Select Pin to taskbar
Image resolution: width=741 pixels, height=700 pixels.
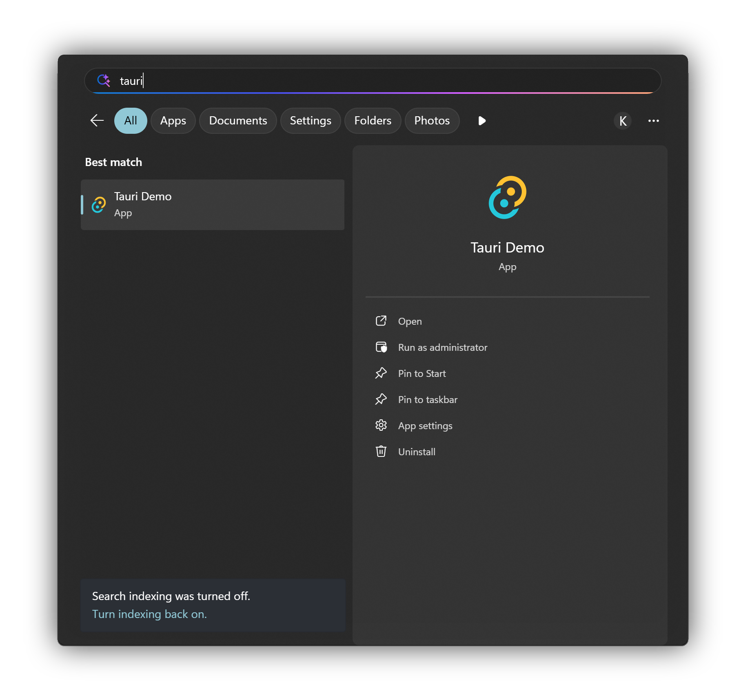[x=428, y=400]
